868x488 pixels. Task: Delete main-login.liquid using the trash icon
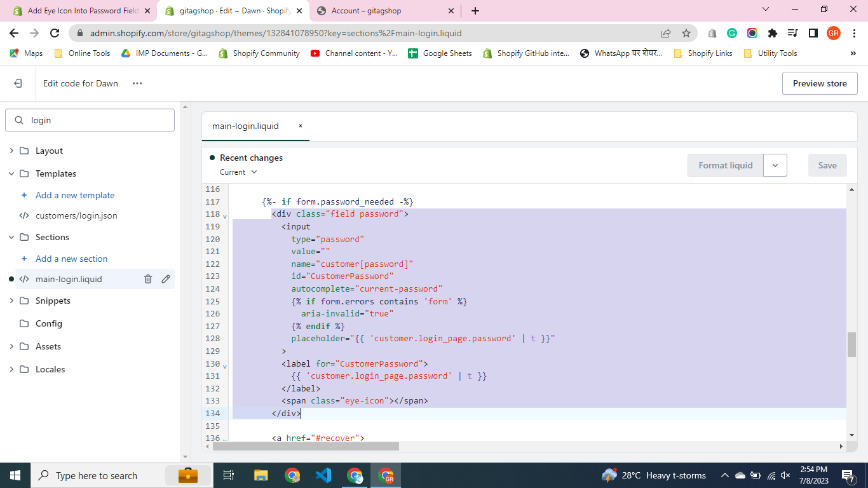pyautogui.click(x=148, y=279)
